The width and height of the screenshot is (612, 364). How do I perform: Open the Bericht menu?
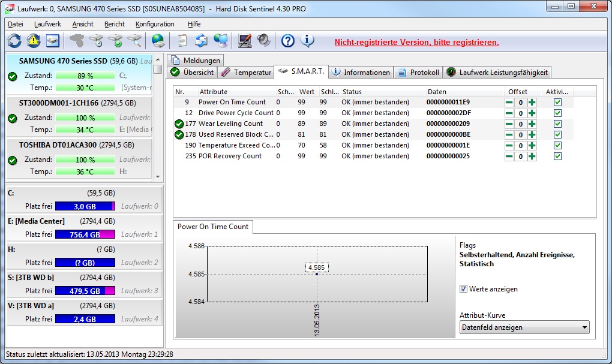115,24
